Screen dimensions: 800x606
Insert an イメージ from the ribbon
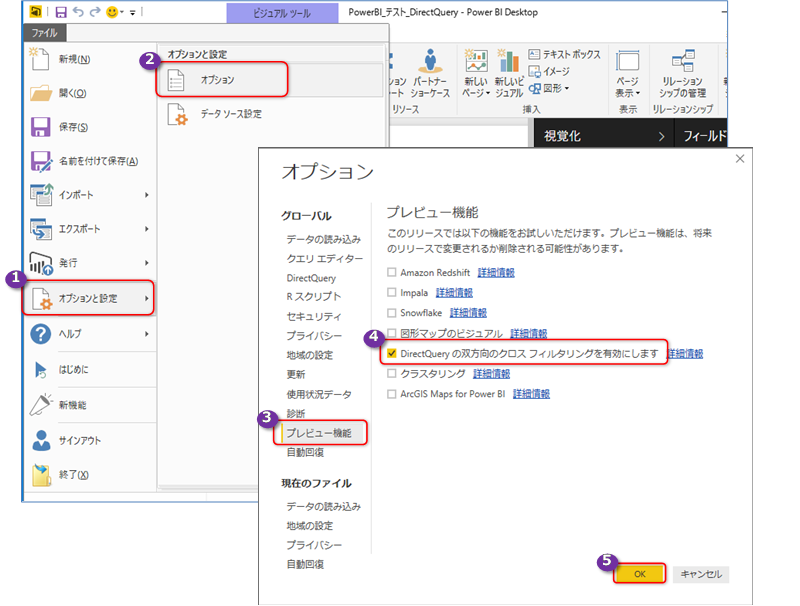tap(549, 71)
